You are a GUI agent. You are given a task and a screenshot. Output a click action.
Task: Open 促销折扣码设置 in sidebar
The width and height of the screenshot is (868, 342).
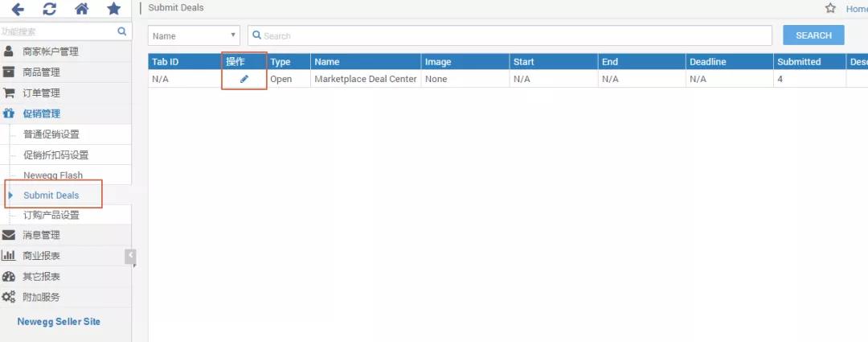click(x=55, y=155)
